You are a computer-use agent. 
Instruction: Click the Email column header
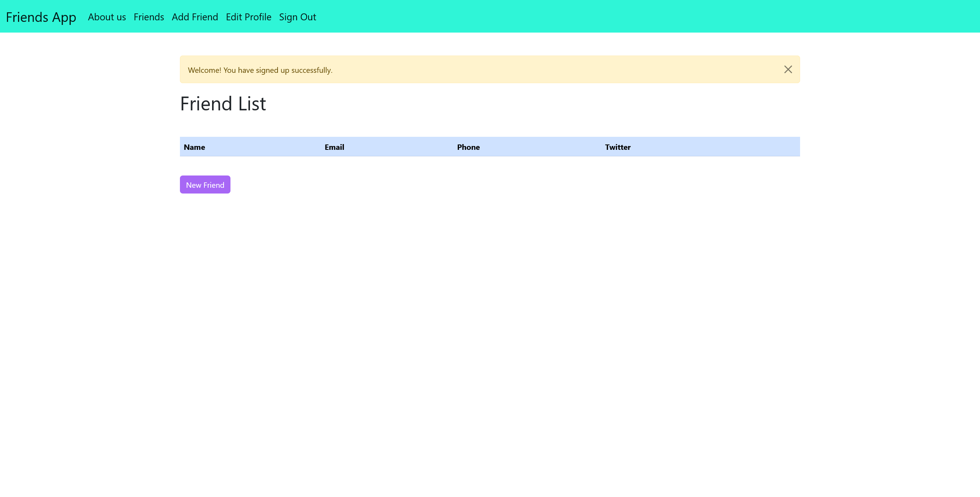[x=334, y=147]
